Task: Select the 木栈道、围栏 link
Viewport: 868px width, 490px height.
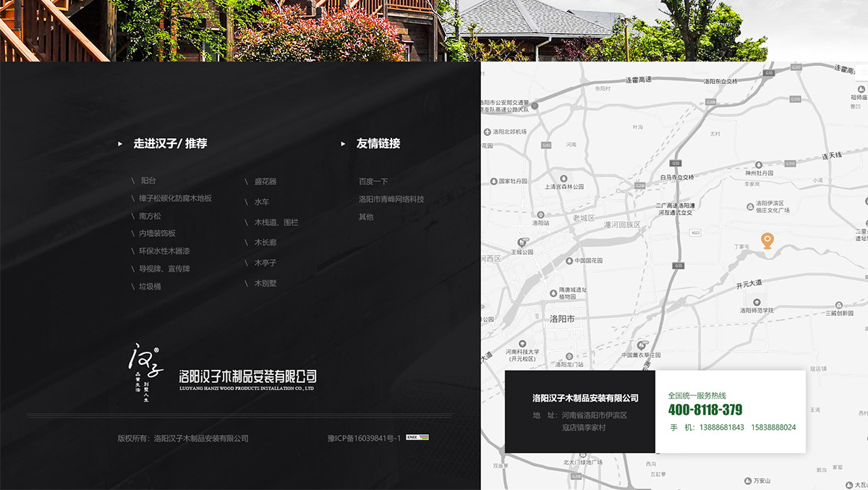Action: (x=276, y=222)
